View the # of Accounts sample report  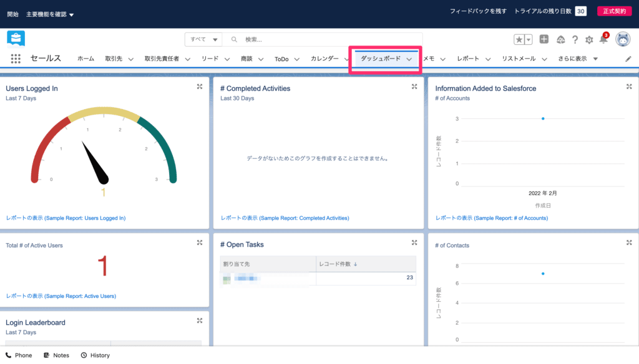point(492,218)
